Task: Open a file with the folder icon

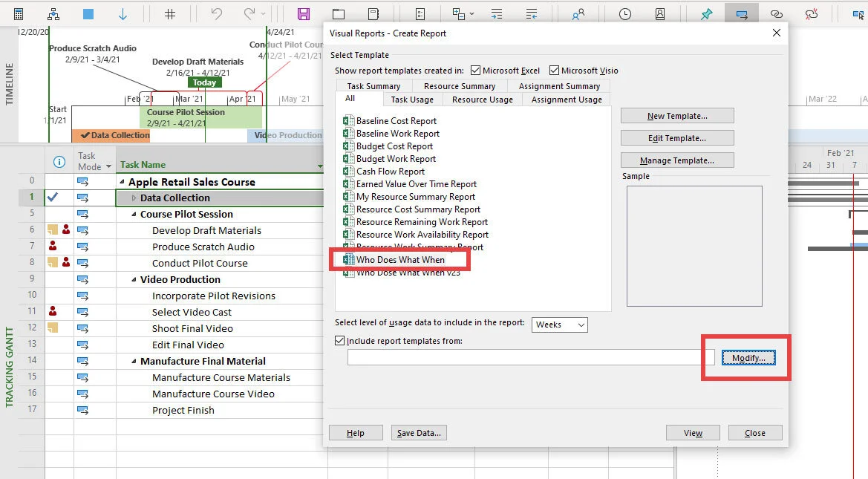Action: click(339, 14)
